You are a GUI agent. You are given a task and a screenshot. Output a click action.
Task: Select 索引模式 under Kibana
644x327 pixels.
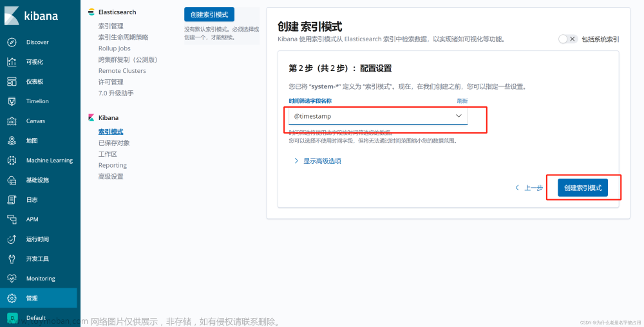(x=111, y=132)
